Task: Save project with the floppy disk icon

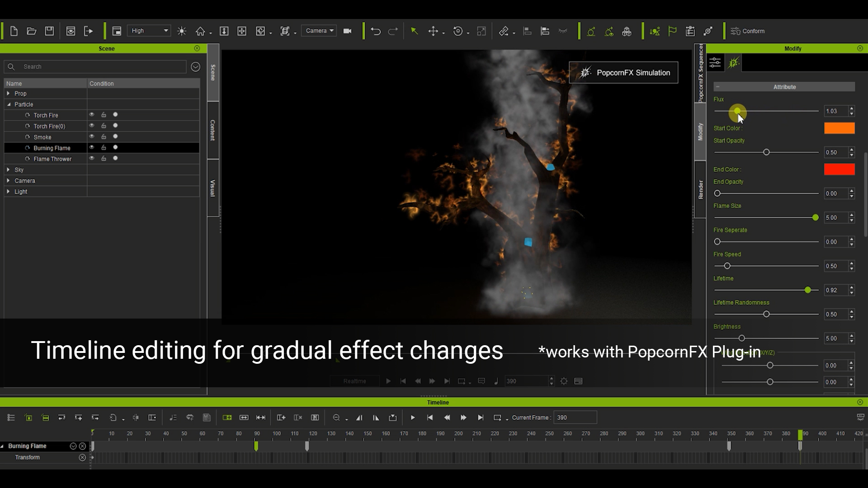Action: click(x=49, y=31)
